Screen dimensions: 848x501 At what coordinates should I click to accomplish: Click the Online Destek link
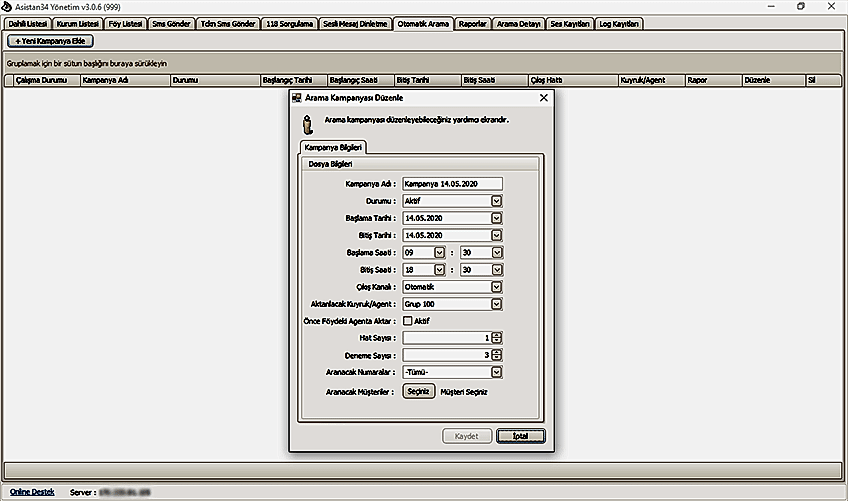click(x=32, y=492)
